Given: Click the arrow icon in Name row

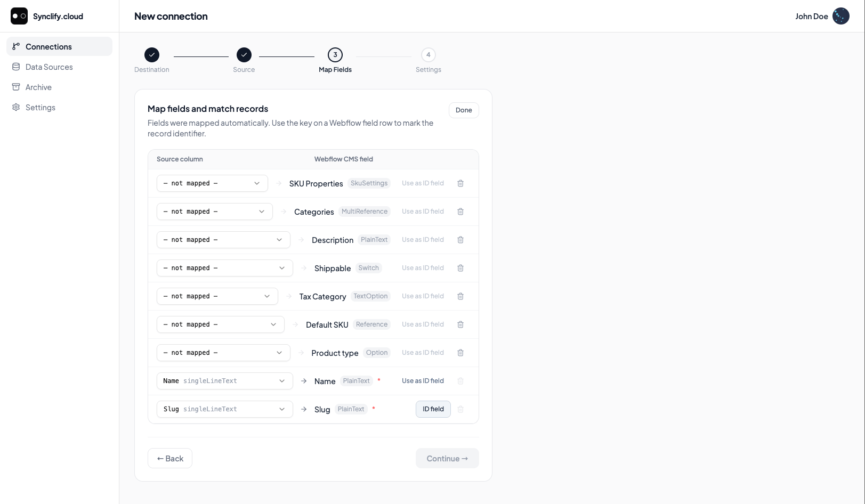Looking at the screenshot, I should coord(304,381).
